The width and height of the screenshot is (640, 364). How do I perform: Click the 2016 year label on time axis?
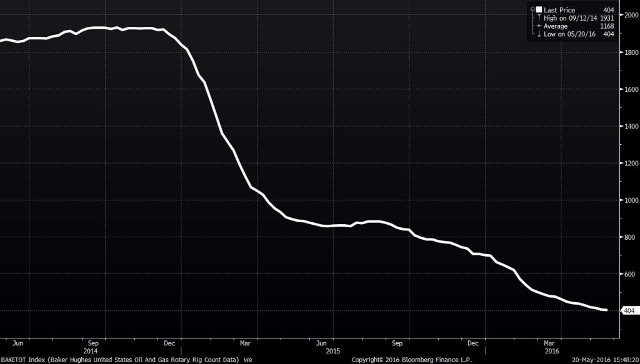click(x=549, y=352)
